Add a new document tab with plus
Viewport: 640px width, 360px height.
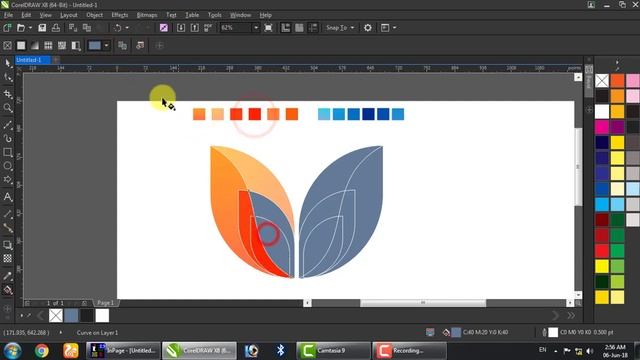pyautogui.click(x=56, y=60)
